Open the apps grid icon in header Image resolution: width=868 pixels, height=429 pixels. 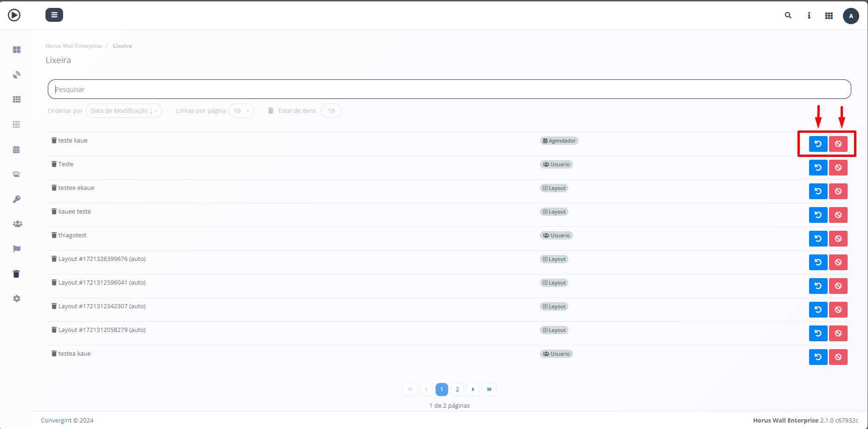coord(829,16)
